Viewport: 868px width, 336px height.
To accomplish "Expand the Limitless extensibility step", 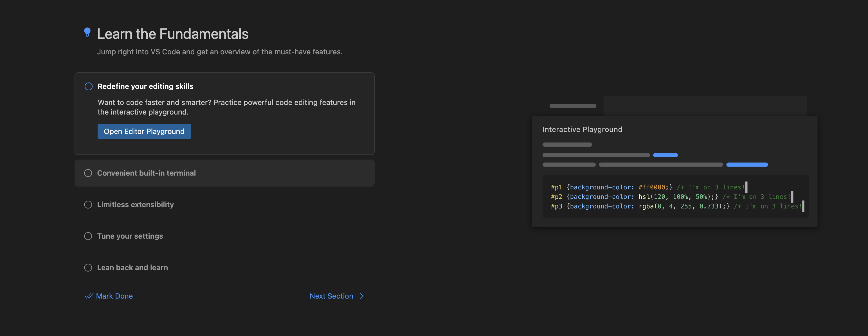I will tap(136, 205).
